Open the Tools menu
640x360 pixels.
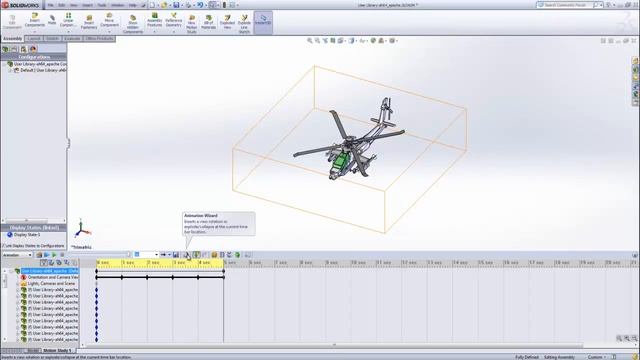[102, 5]
